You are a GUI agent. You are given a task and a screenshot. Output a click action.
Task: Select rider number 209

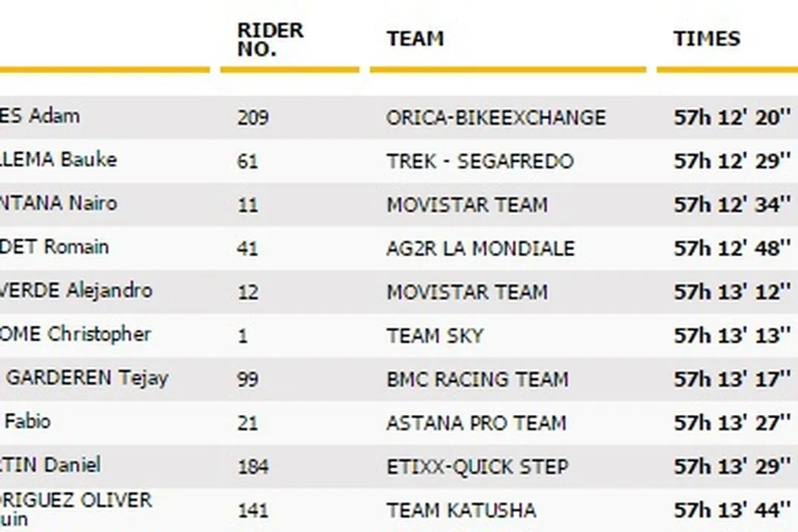[x=252, y=118]
